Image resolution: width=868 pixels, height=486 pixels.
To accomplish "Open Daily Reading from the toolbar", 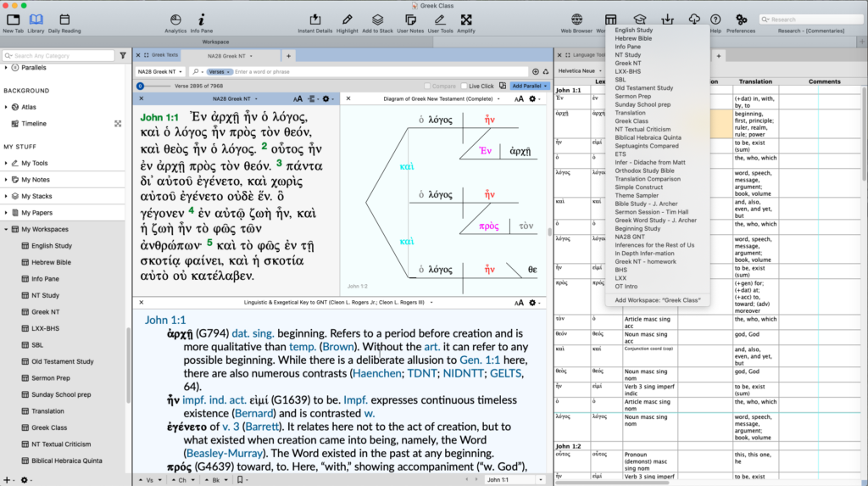I will click(64, 23).
